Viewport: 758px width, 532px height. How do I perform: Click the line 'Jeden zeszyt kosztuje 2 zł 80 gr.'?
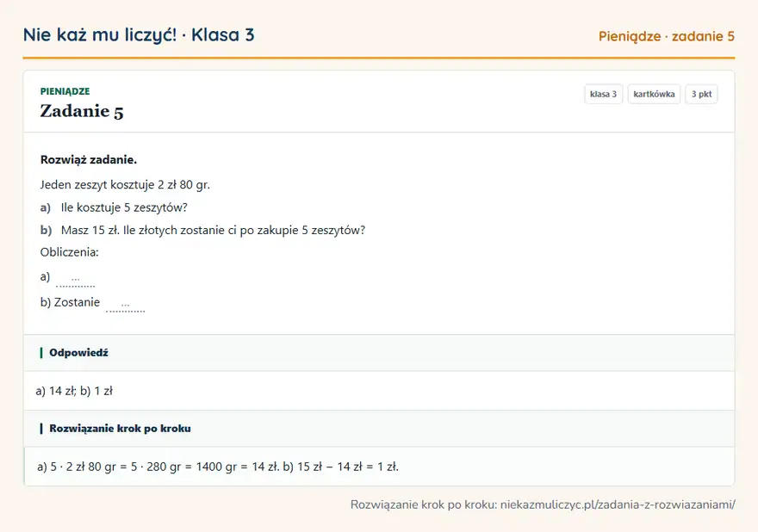click(125, 184)
